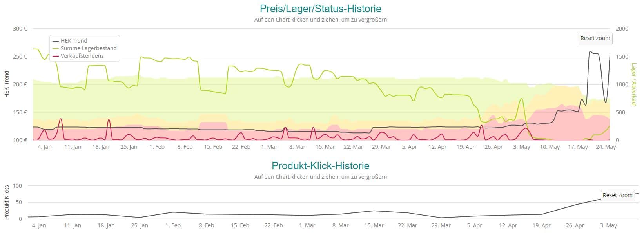The width and height of the screenshot is (644, 238).
Task: Click the 250 € price axis label
Action: point(20,57)
